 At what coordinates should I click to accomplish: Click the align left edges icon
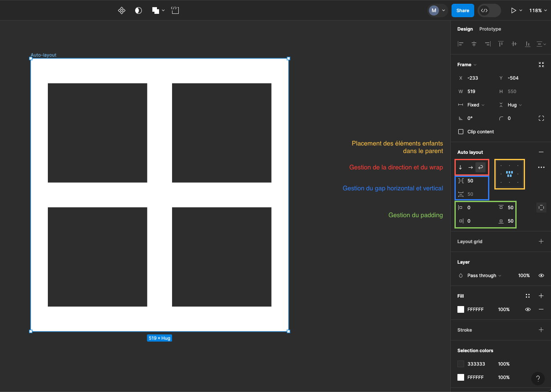(x=460, y=44)
